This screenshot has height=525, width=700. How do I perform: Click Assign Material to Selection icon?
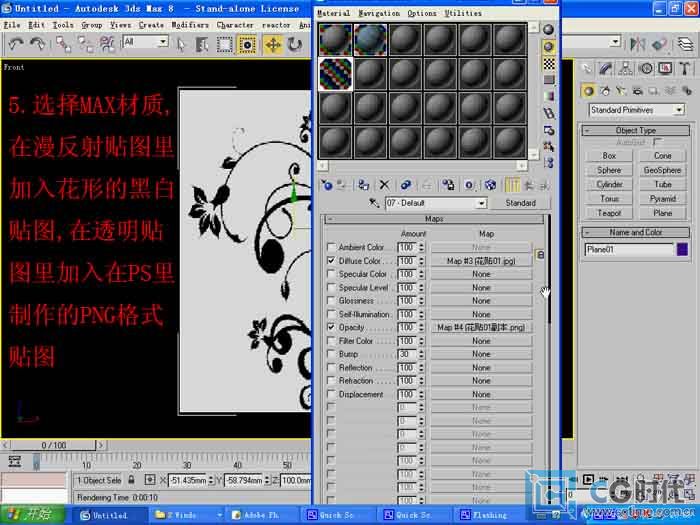[364, 185]
